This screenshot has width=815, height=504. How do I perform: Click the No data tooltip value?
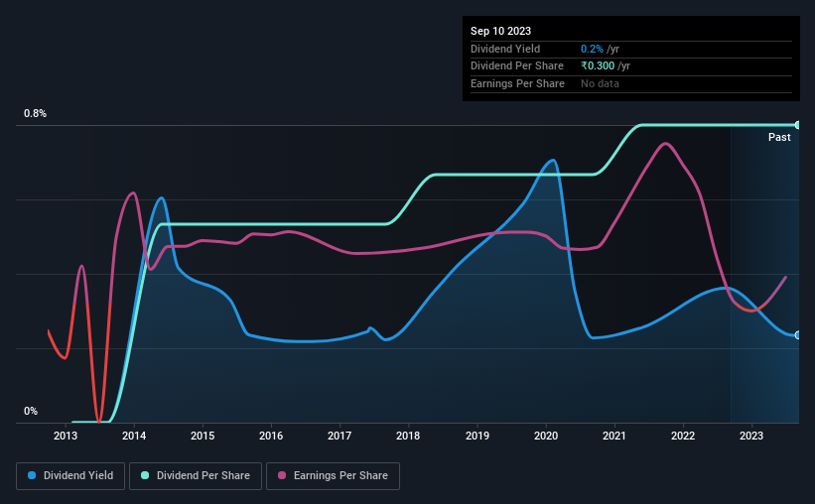tap(600, 83)
